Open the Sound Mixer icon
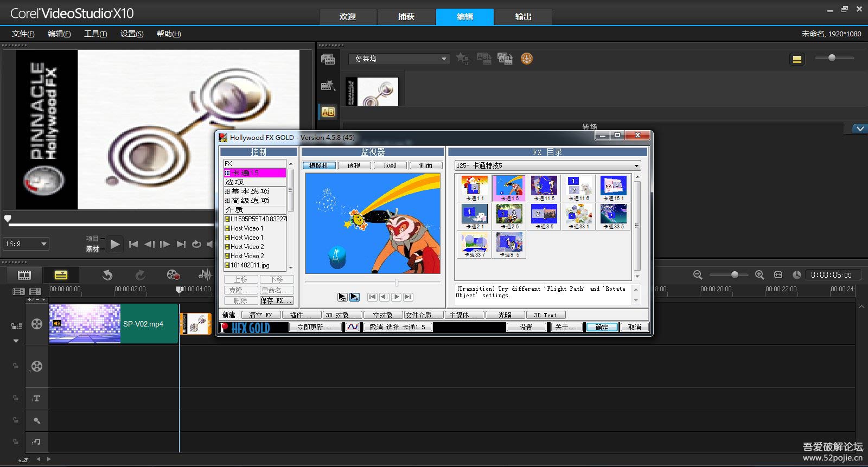The image size is (868, 467). (205, 275)
